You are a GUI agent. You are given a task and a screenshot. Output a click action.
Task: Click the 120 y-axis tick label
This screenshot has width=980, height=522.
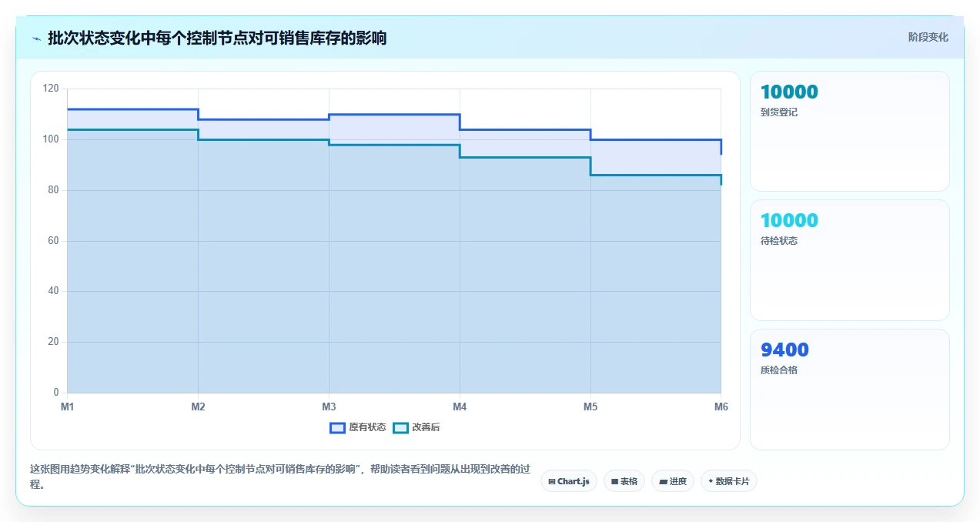(51, 89)
